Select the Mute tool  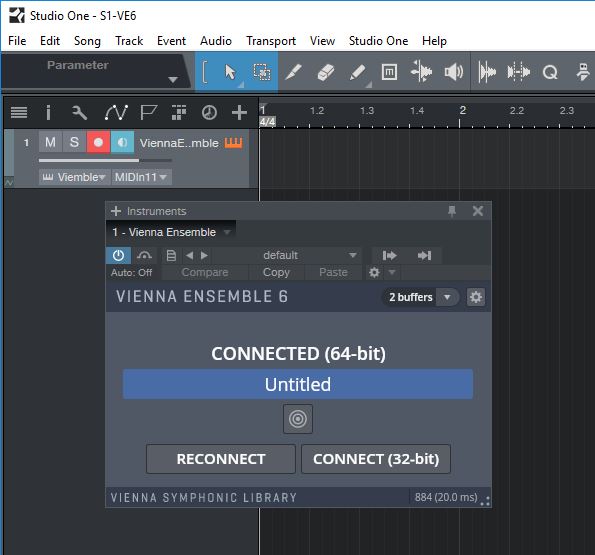point(389,72)
